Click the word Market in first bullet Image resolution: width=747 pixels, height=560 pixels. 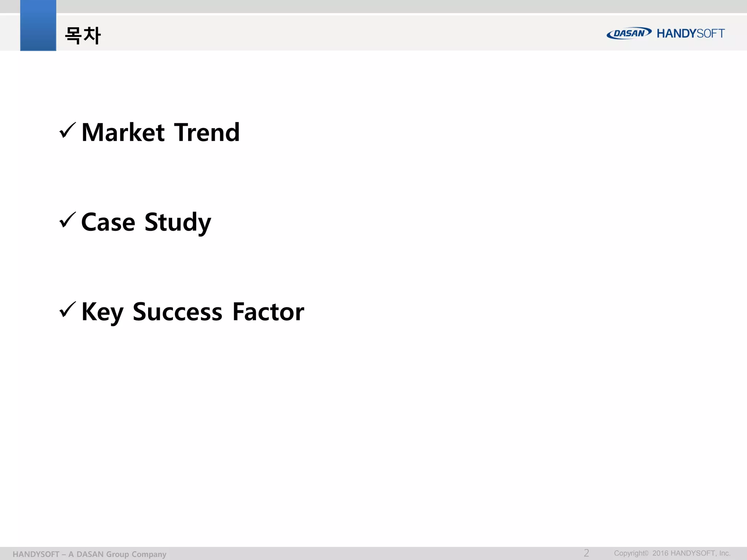123,132
